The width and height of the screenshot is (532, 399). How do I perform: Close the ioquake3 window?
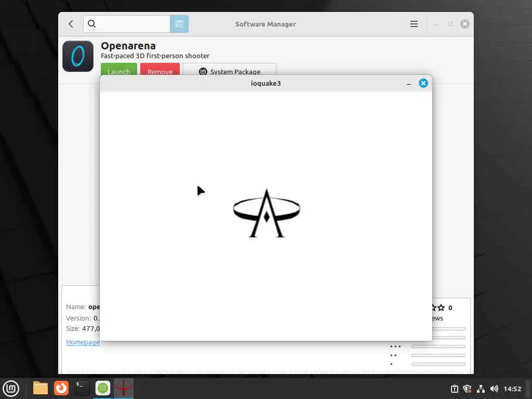coord(423,83)
